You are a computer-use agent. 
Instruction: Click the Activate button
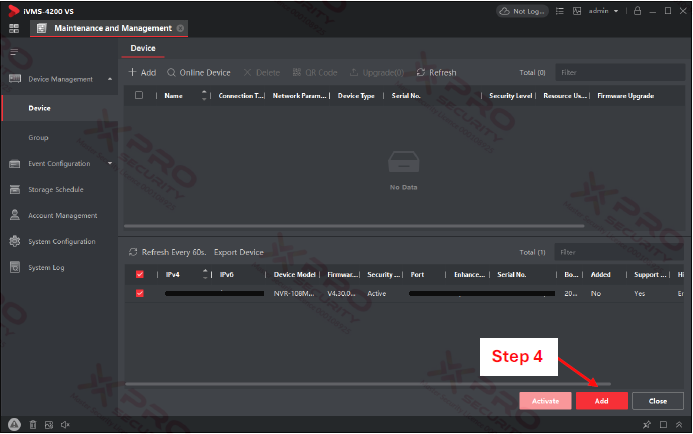click(545, 401)
